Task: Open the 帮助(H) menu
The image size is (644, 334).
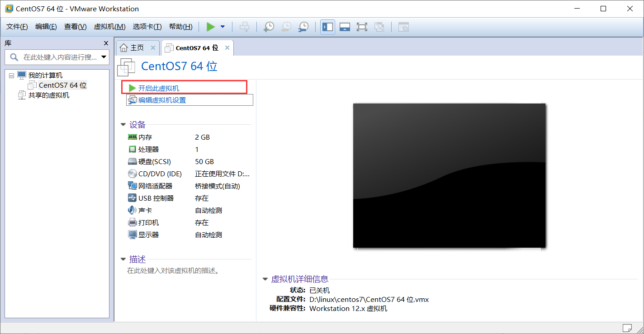Action: coord(180,27)
